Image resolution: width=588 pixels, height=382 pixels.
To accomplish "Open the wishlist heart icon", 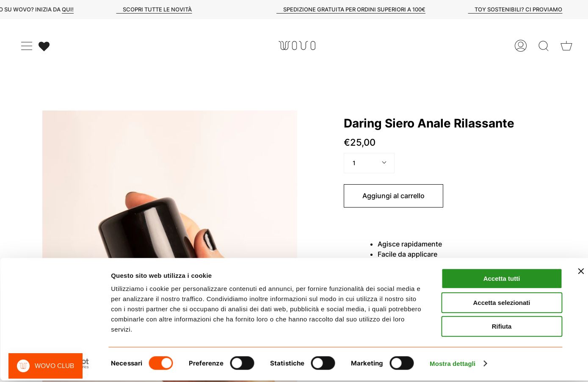I will tap(44, 46).
